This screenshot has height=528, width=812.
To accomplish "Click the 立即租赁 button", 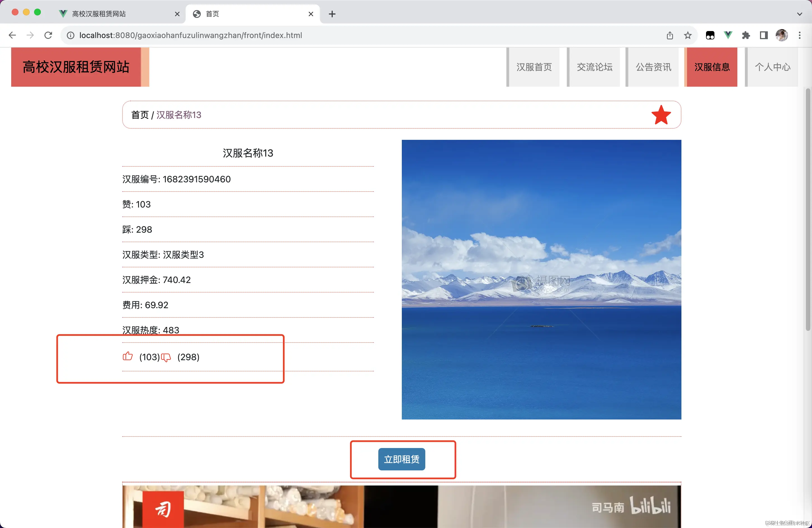I will pos(402,459).
